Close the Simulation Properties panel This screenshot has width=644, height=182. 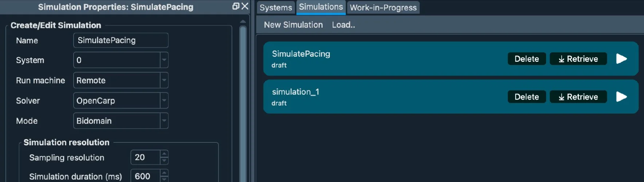coord(245,6)
